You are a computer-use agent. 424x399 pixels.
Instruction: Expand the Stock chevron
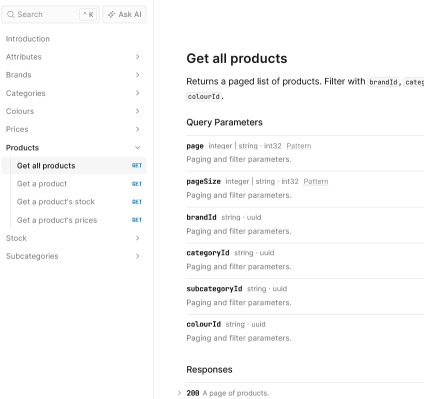coord(137,238)
